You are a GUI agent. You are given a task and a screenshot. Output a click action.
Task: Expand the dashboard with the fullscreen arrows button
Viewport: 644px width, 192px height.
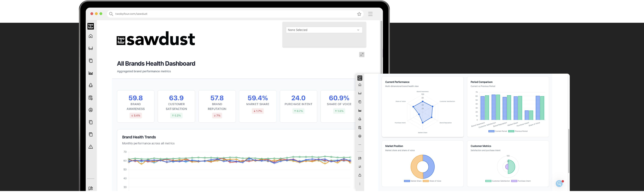click(x=362, y=54)
